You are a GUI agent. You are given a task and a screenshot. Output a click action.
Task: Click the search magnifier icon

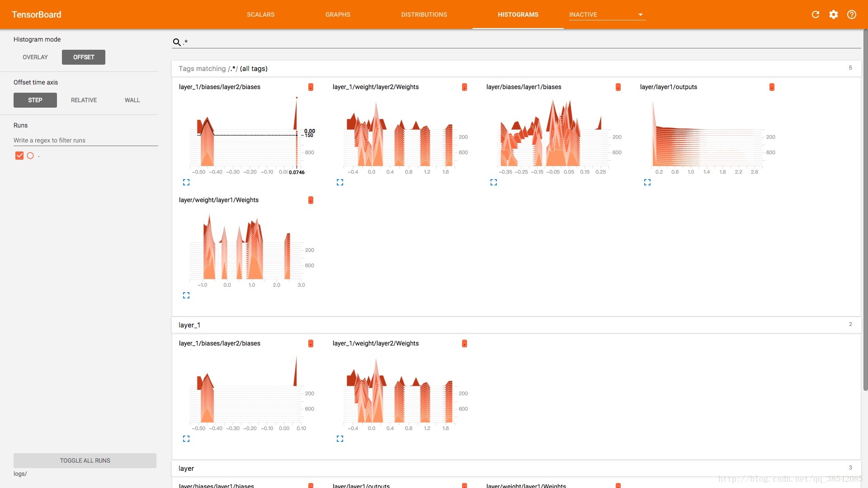coord(177,42)
